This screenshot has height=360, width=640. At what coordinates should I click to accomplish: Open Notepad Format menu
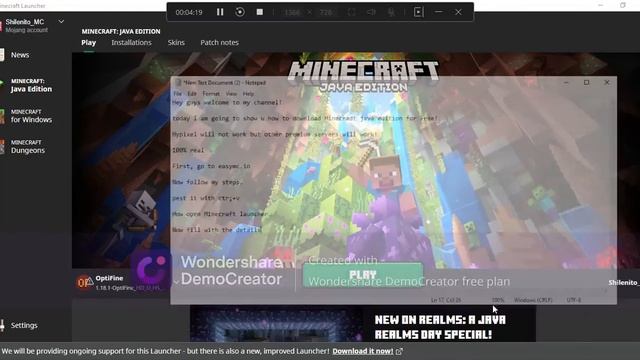[x=211, y=93]
